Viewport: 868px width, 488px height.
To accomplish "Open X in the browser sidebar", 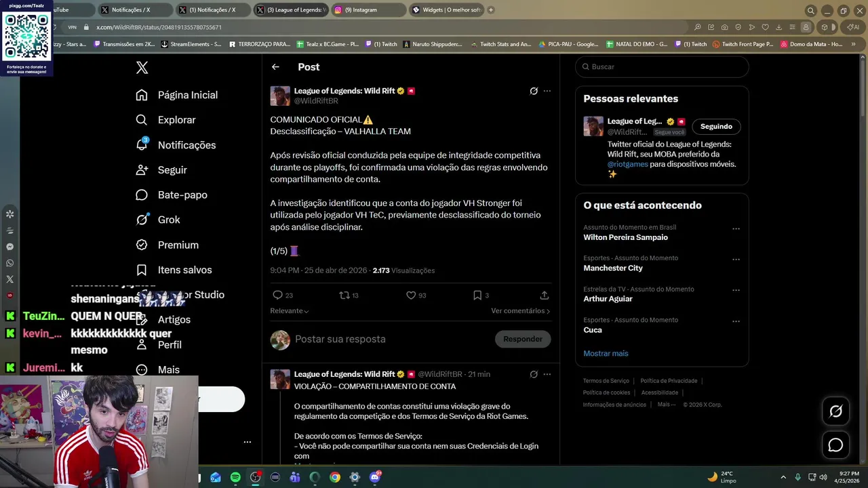I will [9, 279].
